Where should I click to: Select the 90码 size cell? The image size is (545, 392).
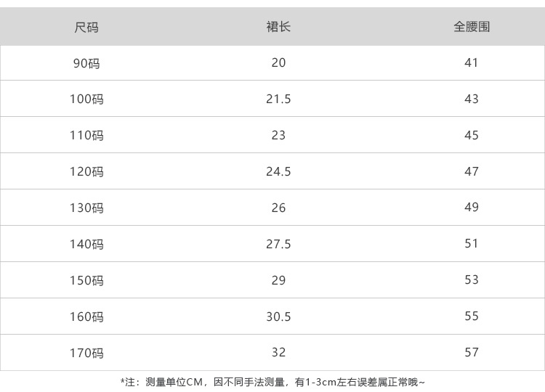pyautogui.click(x=86, y=63)
